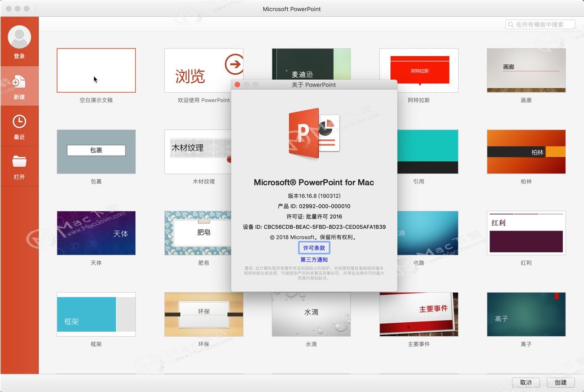Choose the 主要事件 template thumbnail
The height and width of the screenshot is (392, 584).
click(x=419, y=314)
